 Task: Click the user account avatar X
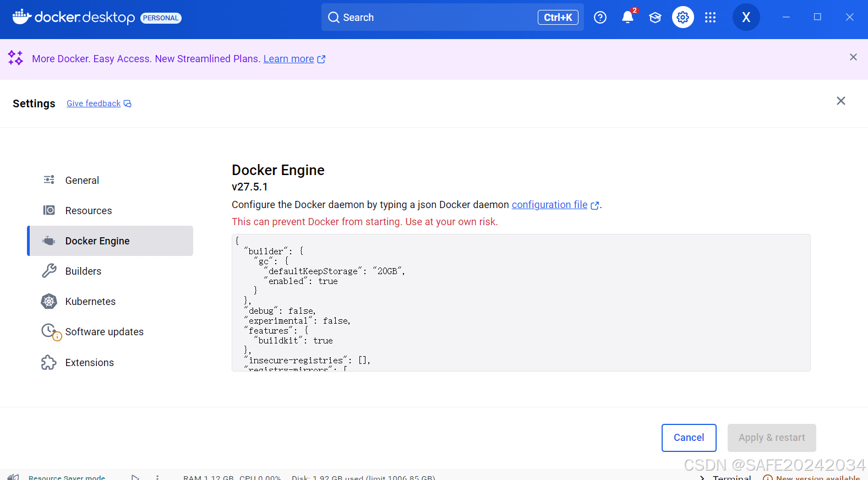(746, 18)
